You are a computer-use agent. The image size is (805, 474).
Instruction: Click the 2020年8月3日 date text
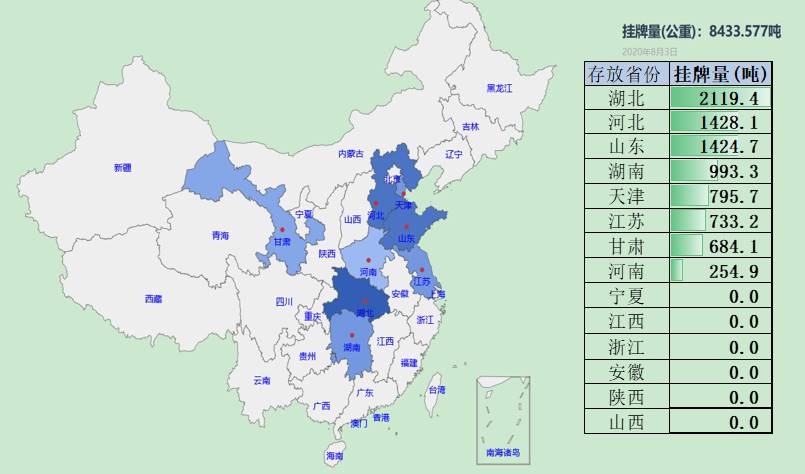(649, 52)
